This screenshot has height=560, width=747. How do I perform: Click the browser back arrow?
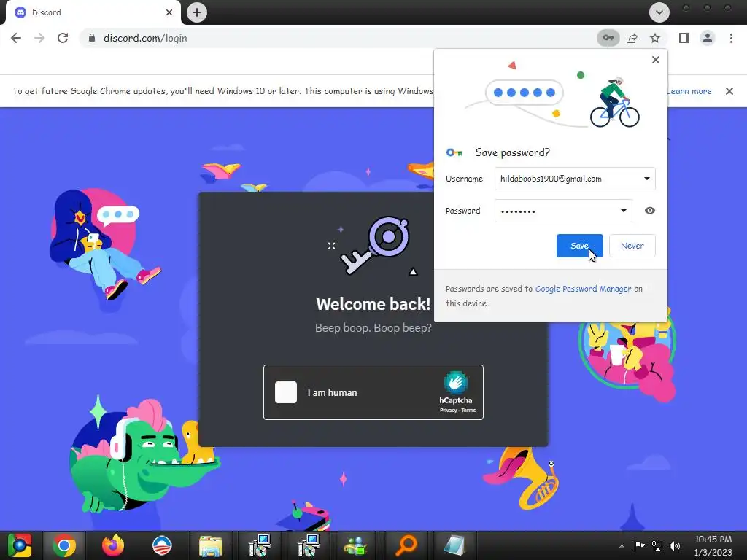point(16,38)
